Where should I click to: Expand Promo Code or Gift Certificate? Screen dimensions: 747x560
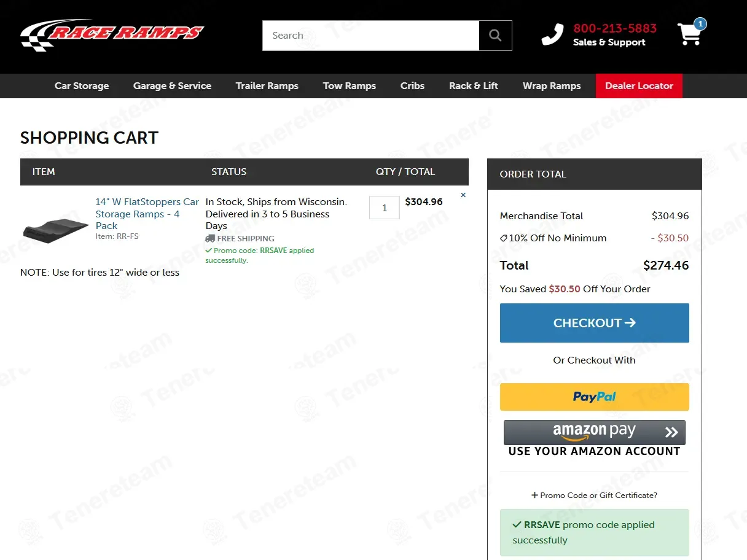pos(594,495)
